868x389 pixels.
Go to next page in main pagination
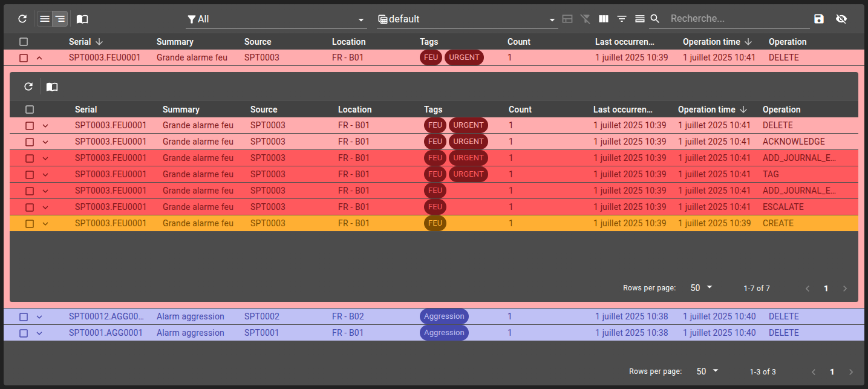[x=851, y=371]
